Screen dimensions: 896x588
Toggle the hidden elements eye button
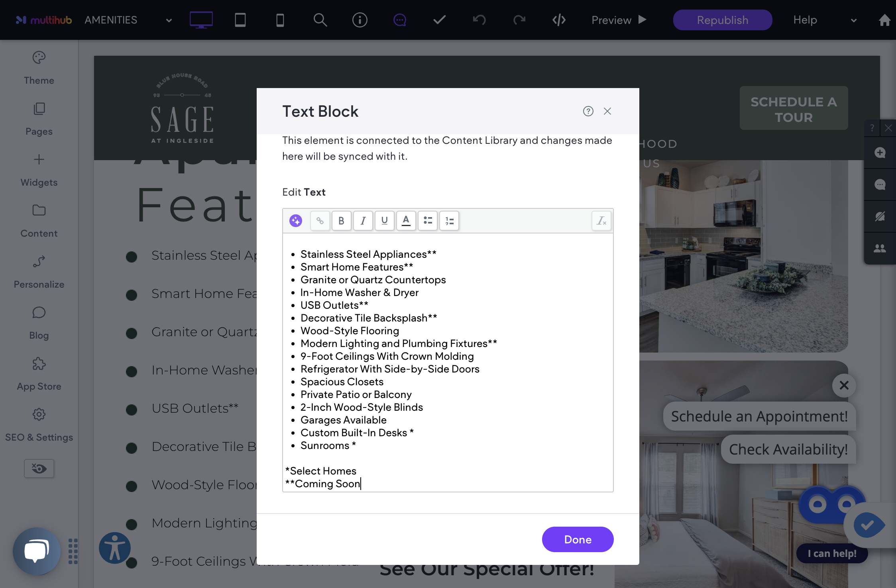point(39,468)
